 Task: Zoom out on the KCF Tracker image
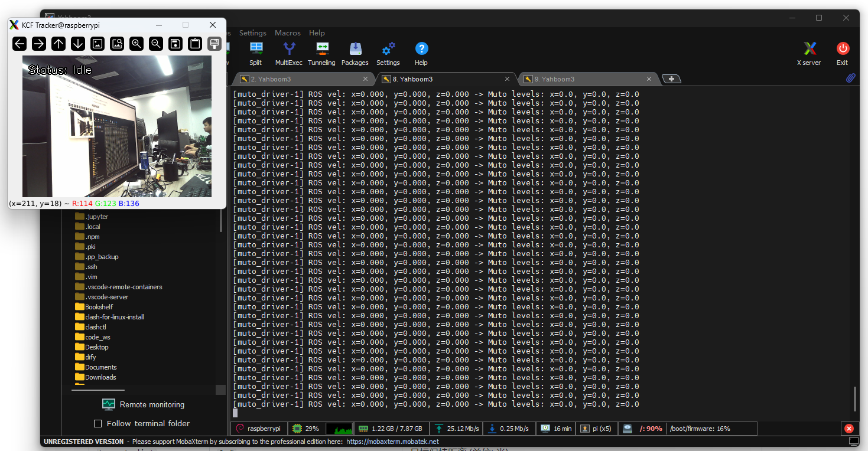point(156,43)
